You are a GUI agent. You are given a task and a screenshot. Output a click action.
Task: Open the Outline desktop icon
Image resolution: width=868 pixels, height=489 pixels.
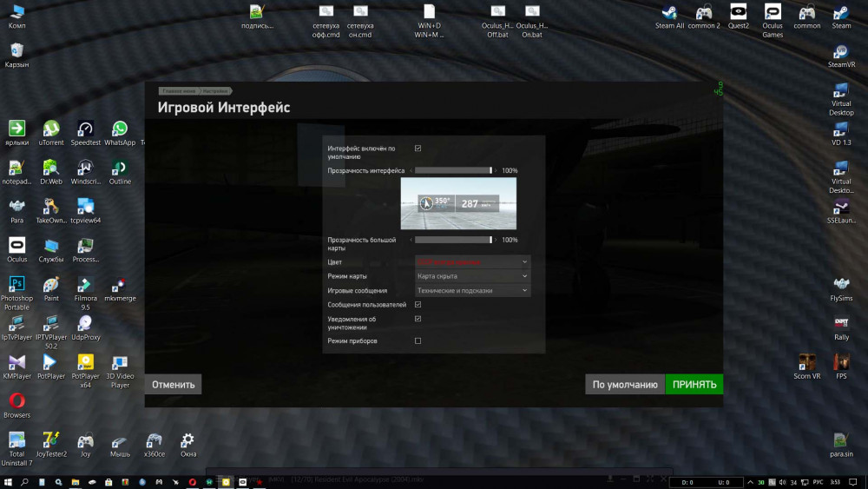(x=120, y=172)
